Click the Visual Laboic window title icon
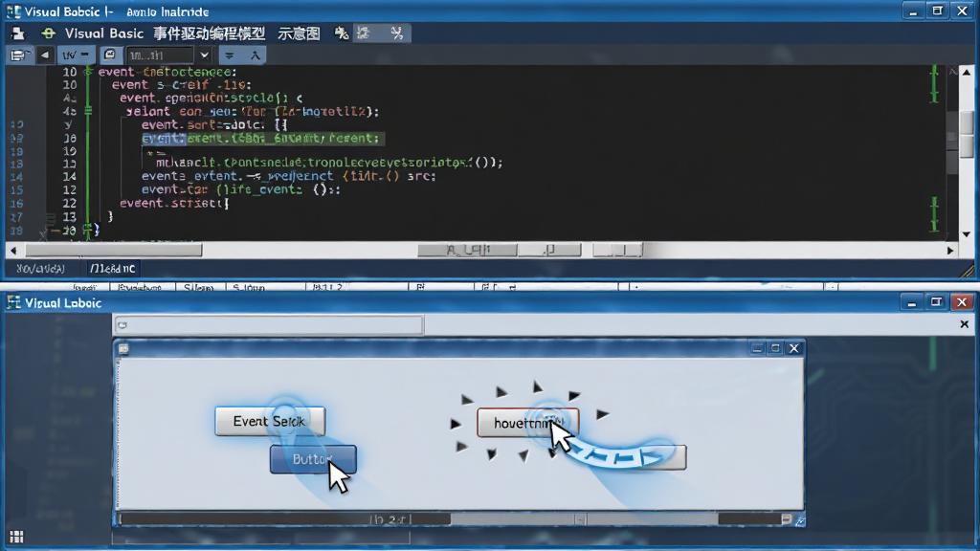The height and width of the screenshot is (551, 980). 13,303
